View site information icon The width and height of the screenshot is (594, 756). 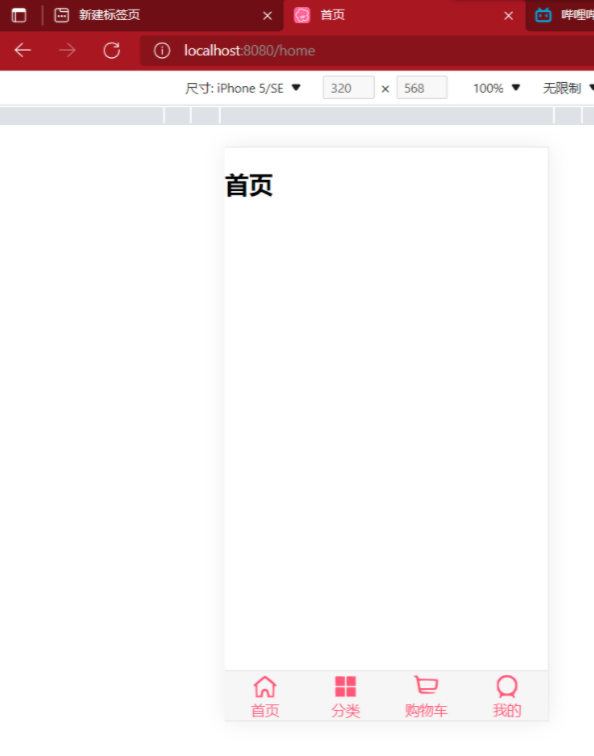pyautogui.click(x=162, y=51)
